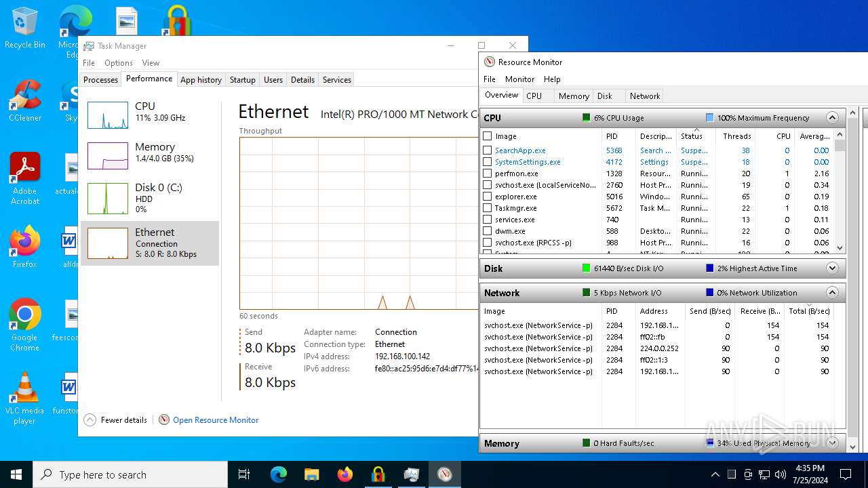
Task: Open Task View in the taskbar
Action: click(244, 474)
